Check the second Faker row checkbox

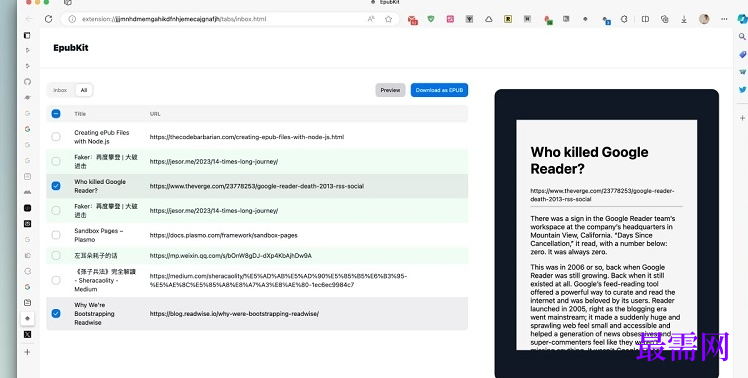click(56, 210)
